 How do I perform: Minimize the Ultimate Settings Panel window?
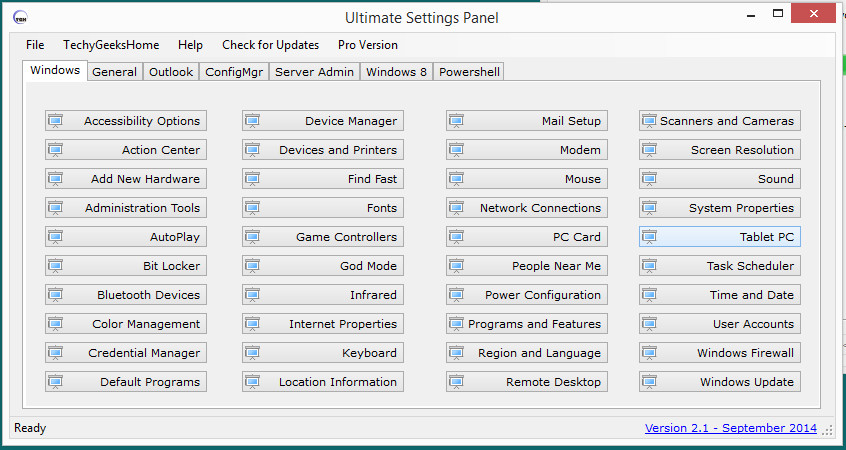[x=751, y=15]
